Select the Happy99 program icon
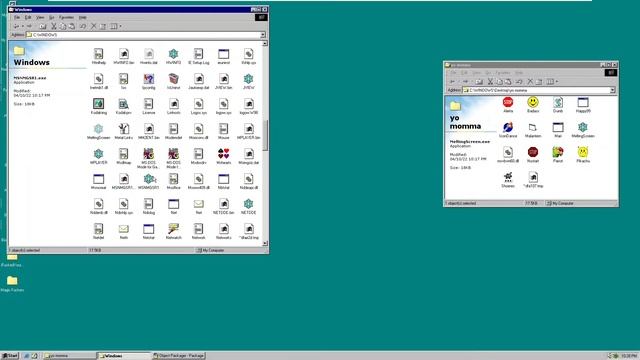 pyautogui.click(x=583, y=102)
